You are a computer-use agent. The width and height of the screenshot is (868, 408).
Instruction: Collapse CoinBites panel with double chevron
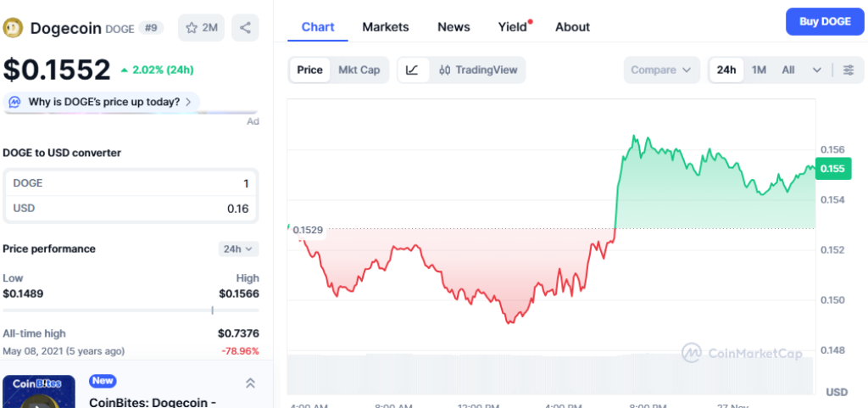point(250,383)
